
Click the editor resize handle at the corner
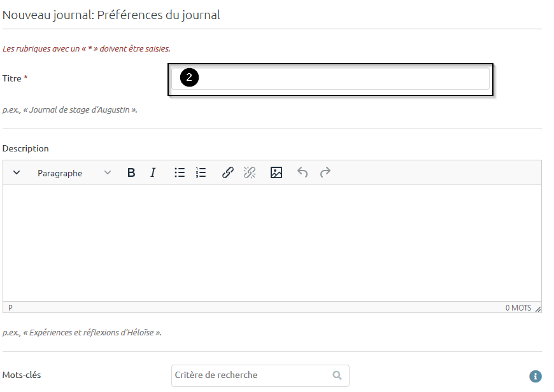click(538, 309)
